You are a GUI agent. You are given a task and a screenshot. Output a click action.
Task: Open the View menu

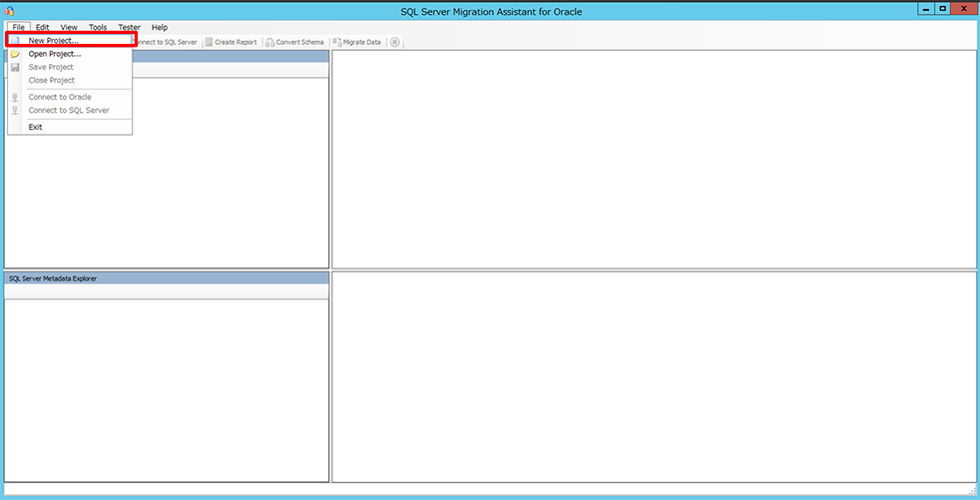coord(69,28)
